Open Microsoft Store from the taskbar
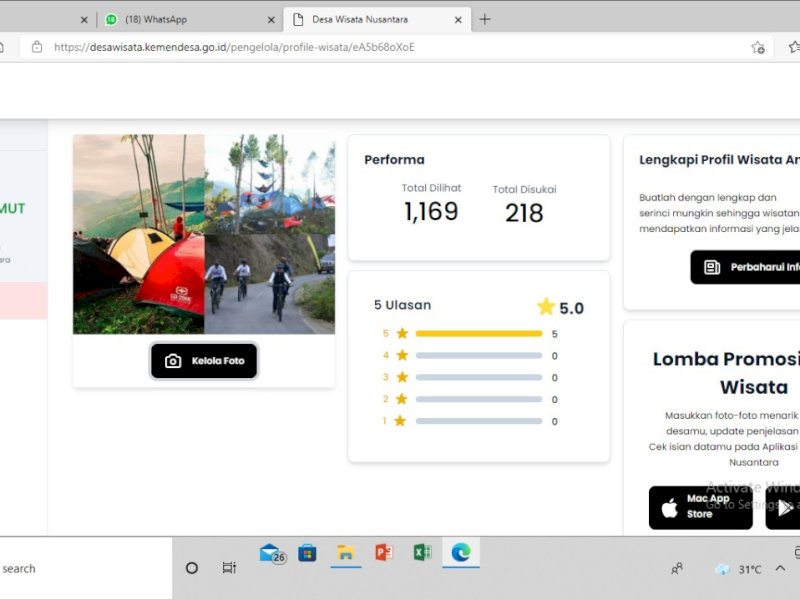This screenshot has height=600, width=800. point(307,553)
